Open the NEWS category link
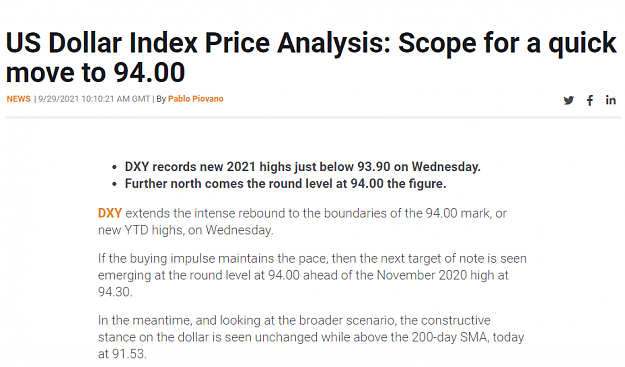This screenshot has width=625, height=367. pyautogui.click(x=18, y=99)
